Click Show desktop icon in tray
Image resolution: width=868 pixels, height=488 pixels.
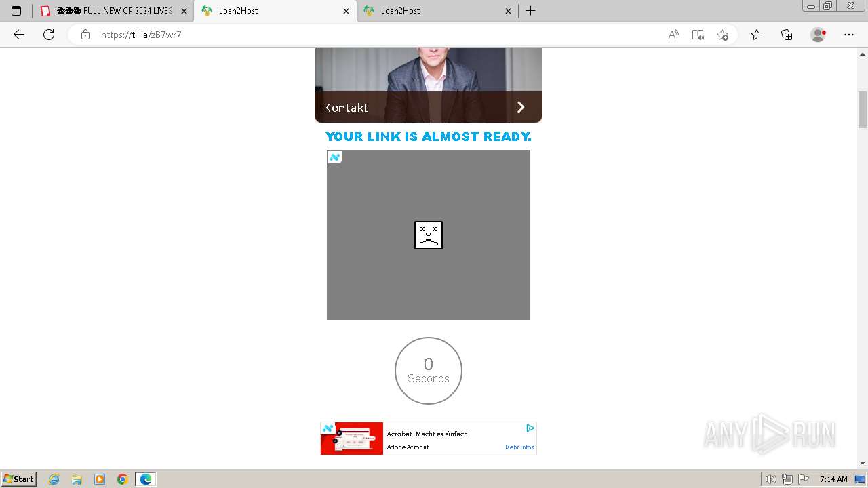tap(861, 479)
